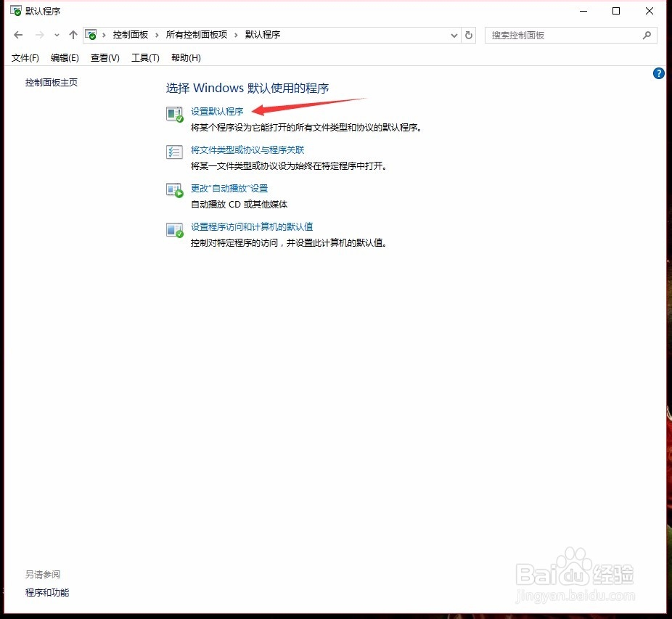Open the 帮助(H) menu
The width and height of the screenshot is (672, 619).
point(186,58)
